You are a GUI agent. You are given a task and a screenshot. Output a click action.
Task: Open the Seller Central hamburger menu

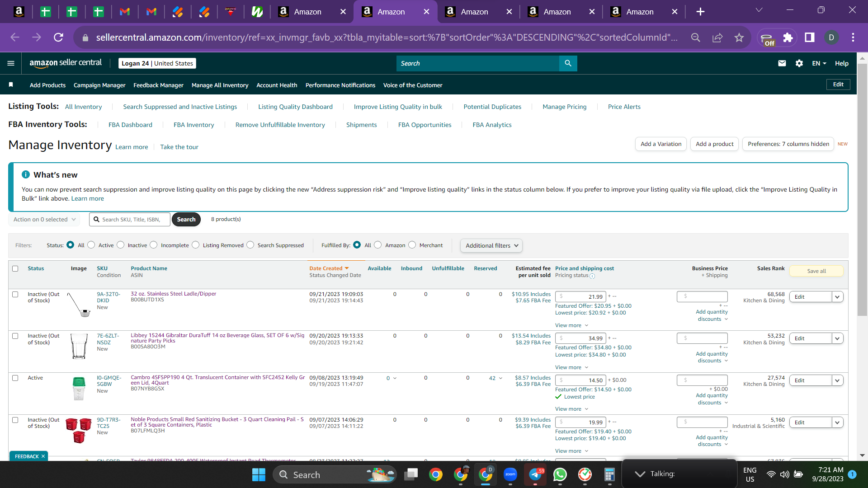pos(11,63)
